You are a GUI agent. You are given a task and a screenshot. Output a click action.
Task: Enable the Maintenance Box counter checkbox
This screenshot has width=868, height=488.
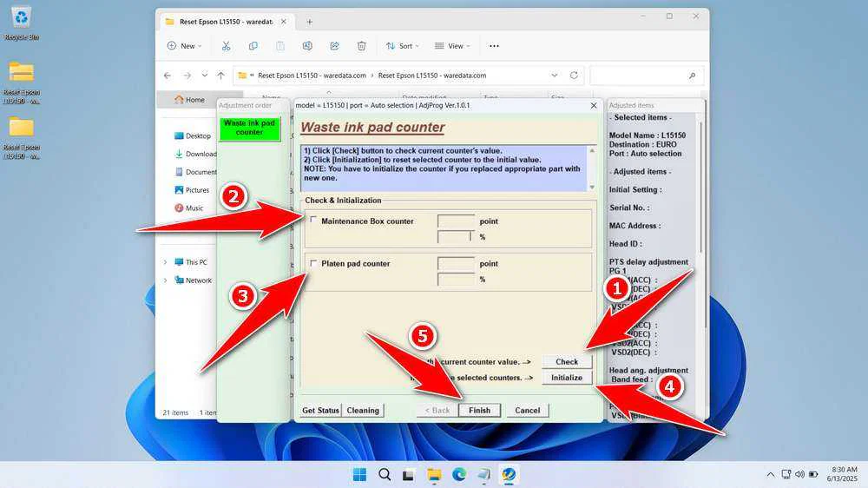(x=314, y=220)
